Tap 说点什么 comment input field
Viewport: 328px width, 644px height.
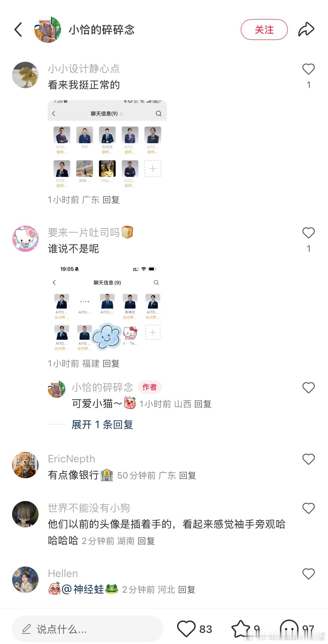click(88, 629)
